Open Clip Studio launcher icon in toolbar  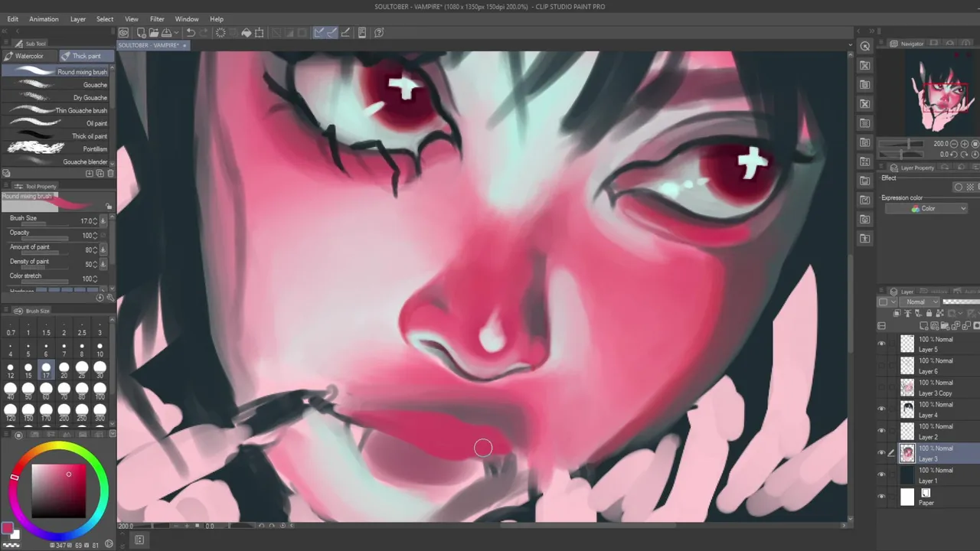coord(123,33)
